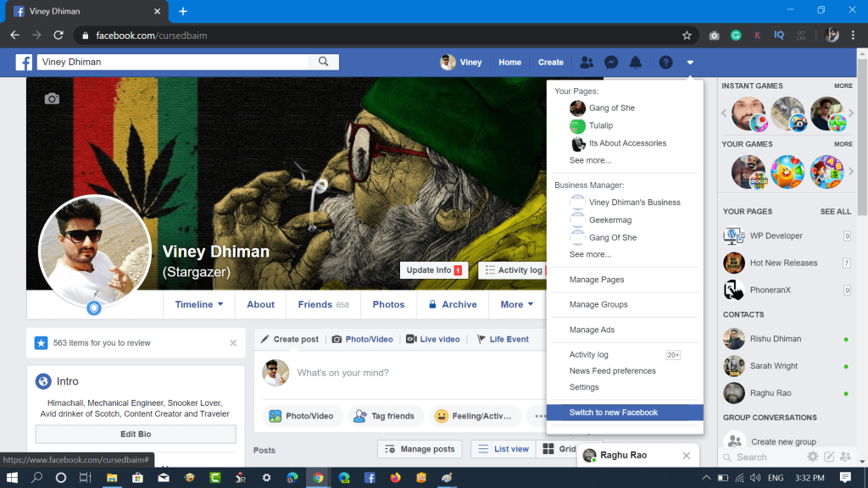Open Friend Requests icon
Viewport: 868px width, 488px height.
(587, 63)
